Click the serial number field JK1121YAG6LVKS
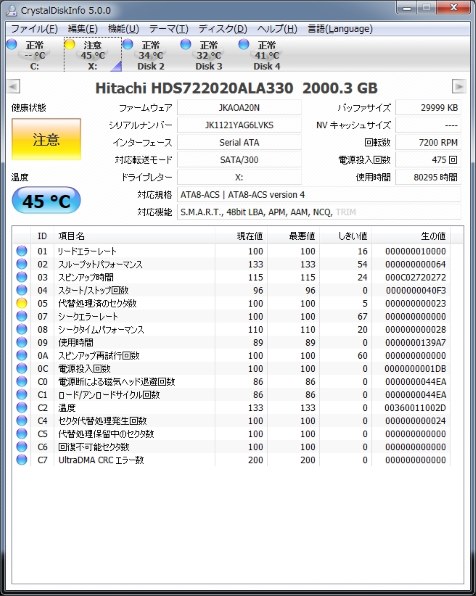The width and height of the screenshot is (476, 596). (239, 125)
